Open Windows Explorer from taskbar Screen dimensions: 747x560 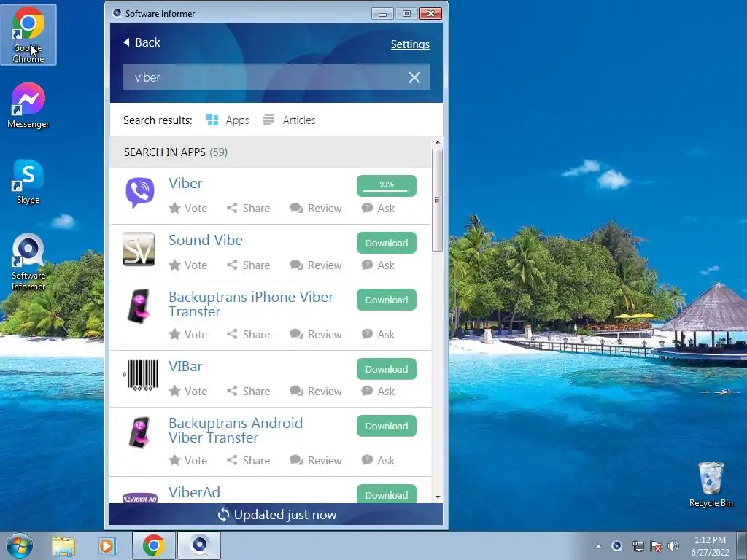(63, 546)
